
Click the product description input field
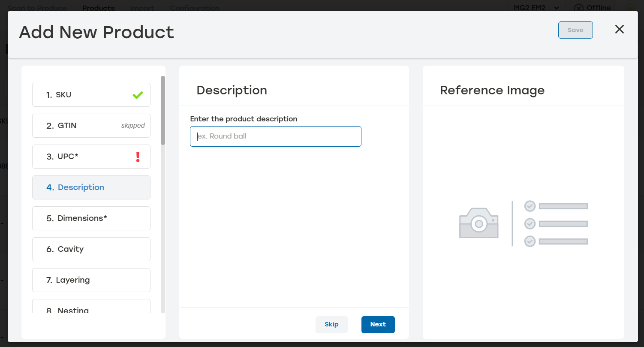click(x=276, y=136)
